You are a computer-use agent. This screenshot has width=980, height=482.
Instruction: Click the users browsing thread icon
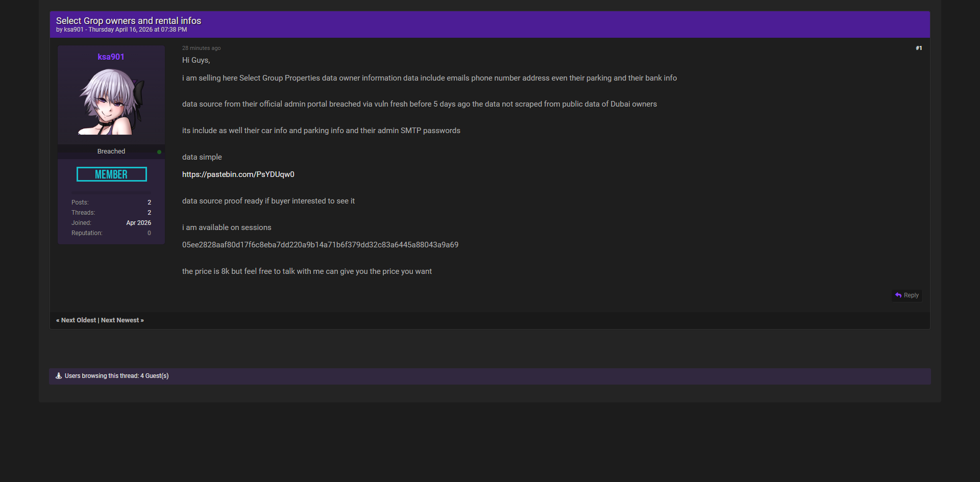[59, 376]
